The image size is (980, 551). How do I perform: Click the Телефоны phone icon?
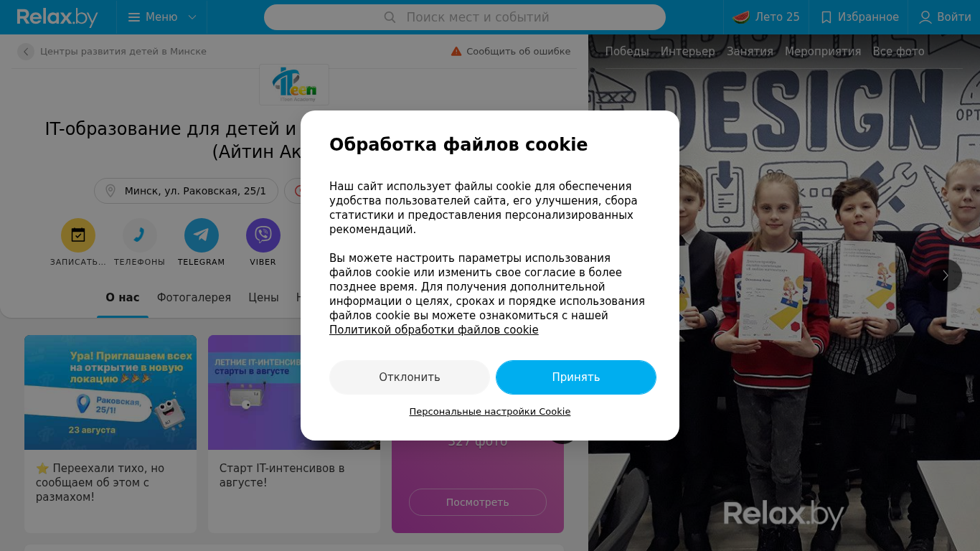(140, 235)
